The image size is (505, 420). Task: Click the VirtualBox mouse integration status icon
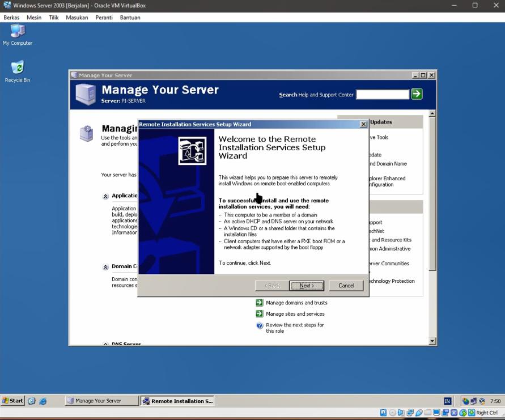(x=463, y=413)
